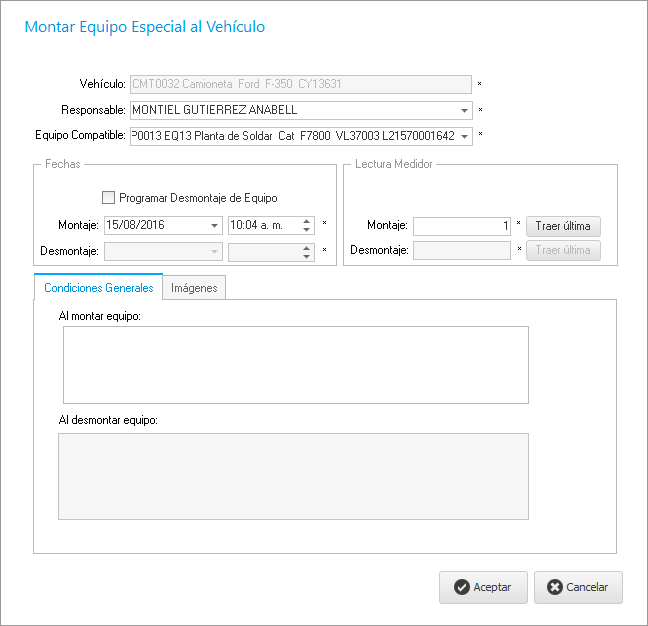Decrease Montaje time with down arrow
648x626 pixels.
307,230
